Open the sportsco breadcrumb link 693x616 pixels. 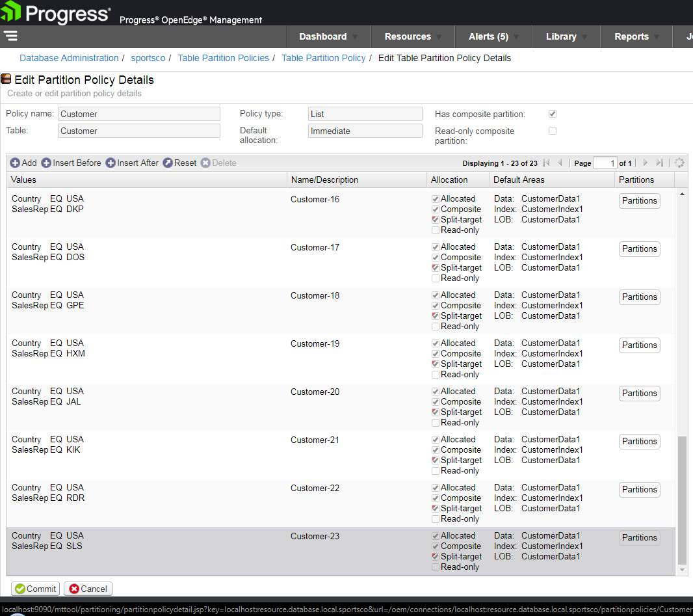pyautogui.click(x=148, y=58)
